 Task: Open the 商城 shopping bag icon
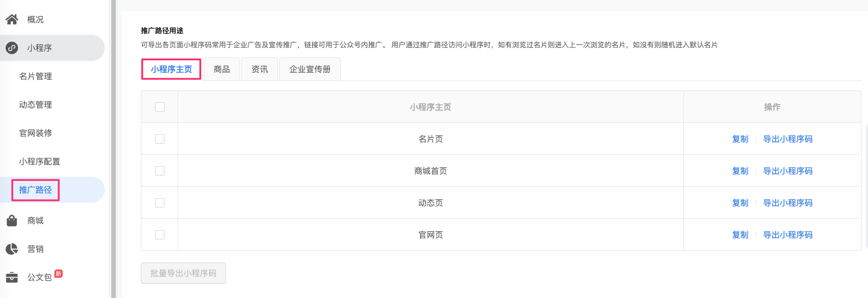[x=12, y=221]
